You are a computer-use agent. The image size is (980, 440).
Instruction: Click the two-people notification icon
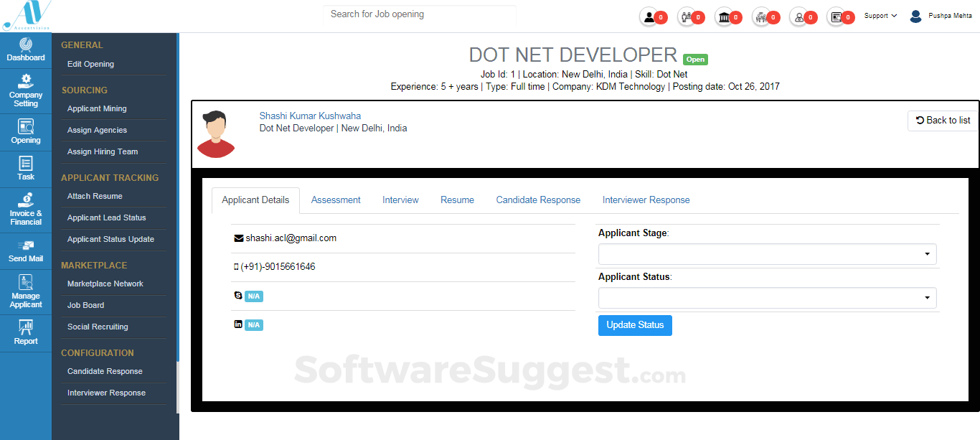click(687, 17)
